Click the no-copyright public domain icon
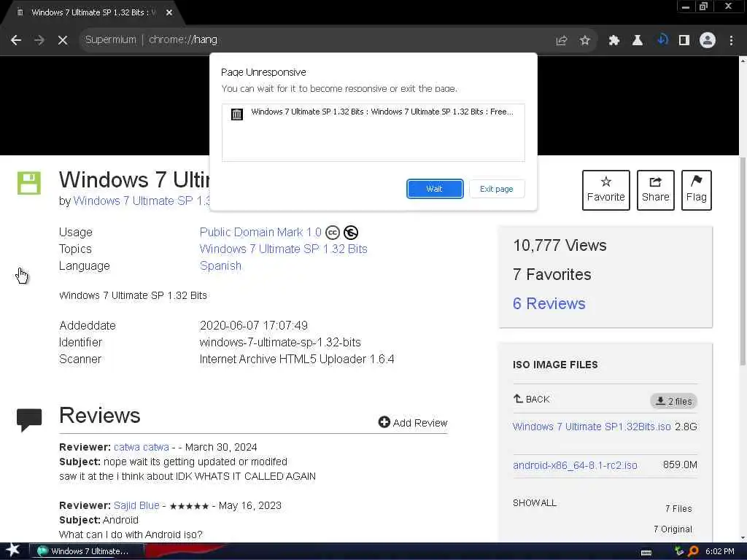 click(351, 233)
